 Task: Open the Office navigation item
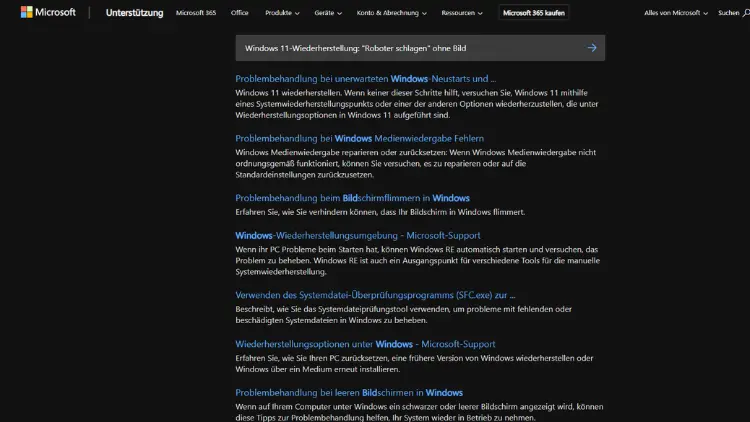(240, 13)
